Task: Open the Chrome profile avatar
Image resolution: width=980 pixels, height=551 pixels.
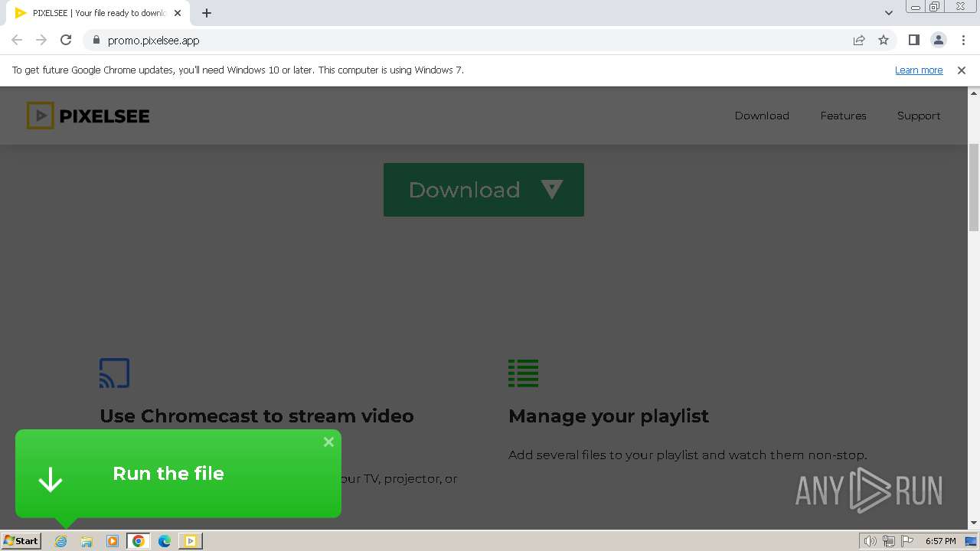Action: coord(939,40)
